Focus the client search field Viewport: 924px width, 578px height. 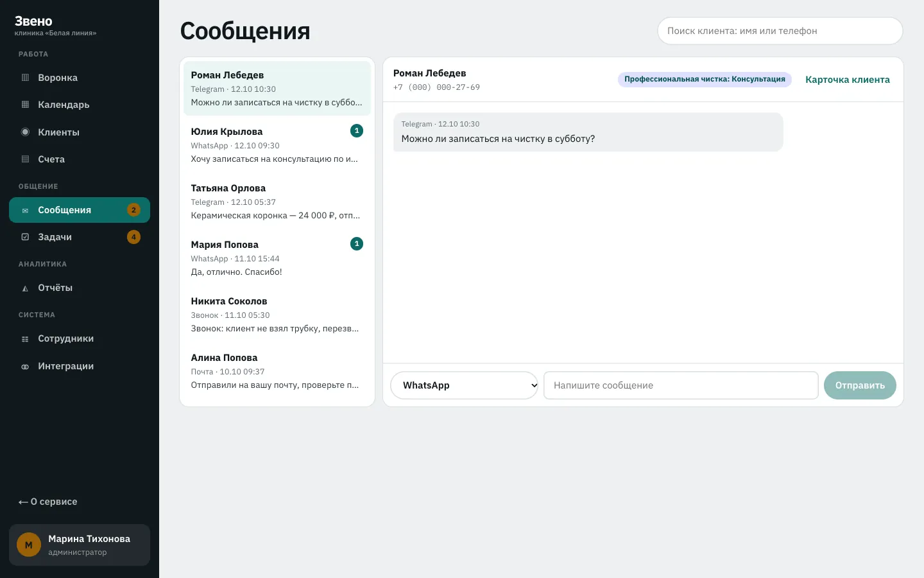(x=780, y=31)
